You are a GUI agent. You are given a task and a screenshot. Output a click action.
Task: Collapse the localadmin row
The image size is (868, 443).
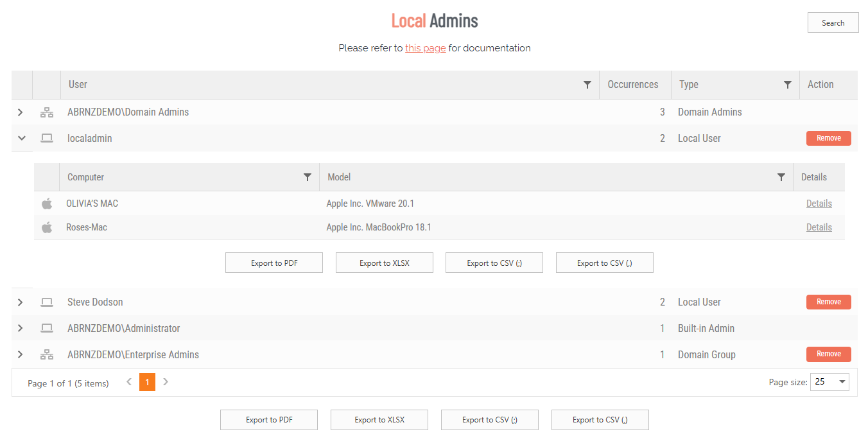21,138
